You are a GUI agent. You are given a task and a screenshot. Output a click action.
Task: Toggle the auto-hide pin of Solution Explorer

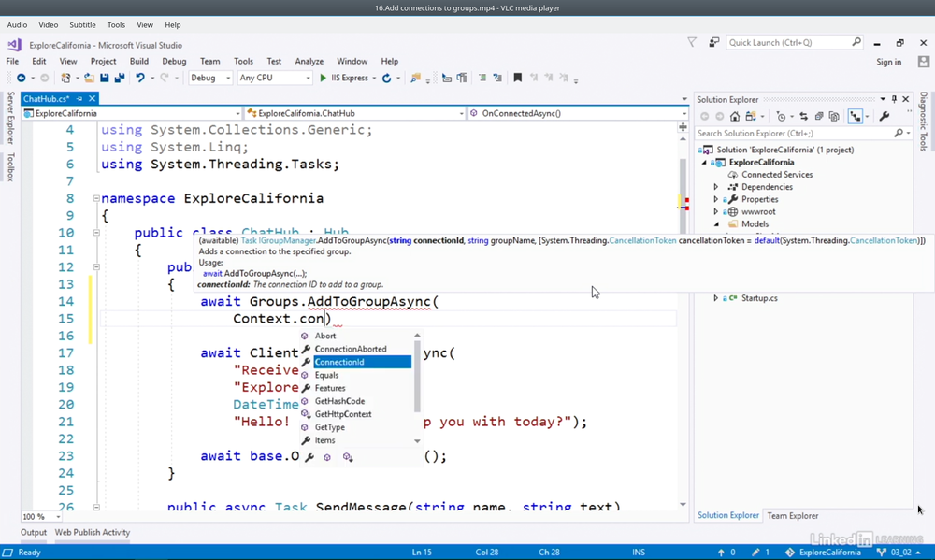coord(894,99)
